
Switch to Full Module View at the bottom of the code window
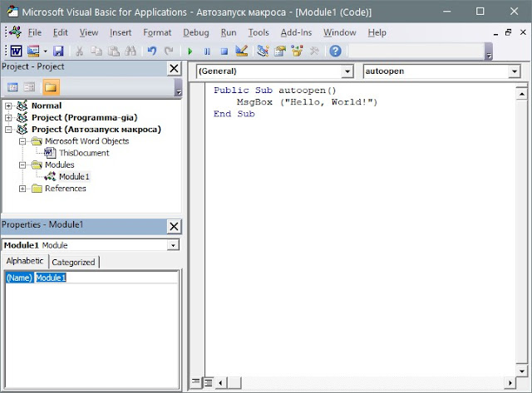208,383
